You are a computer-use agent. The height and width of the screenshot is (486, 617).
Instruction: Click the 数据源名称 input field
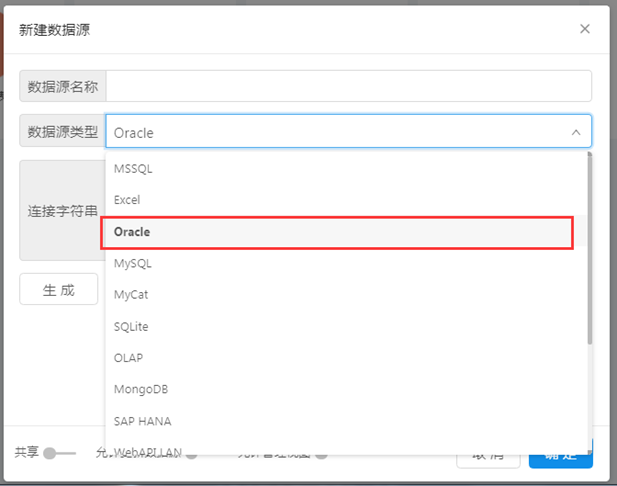(349, 86)
